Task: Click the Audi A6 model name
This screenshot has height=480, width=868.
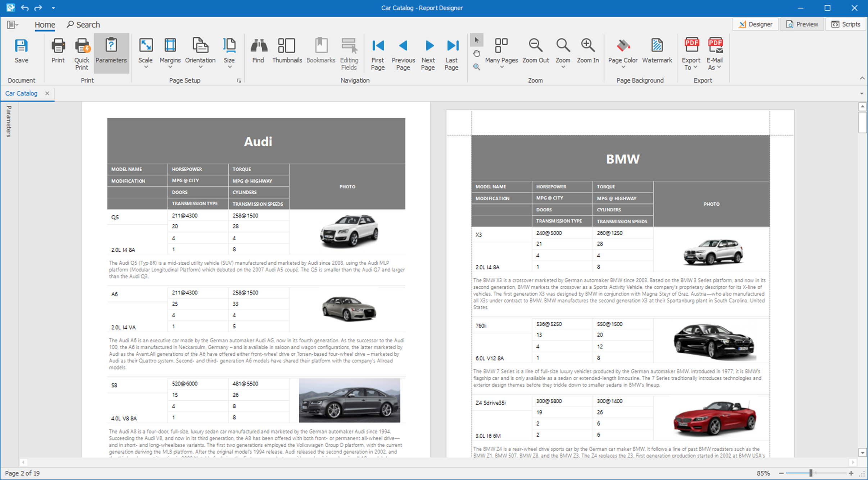Action: [x=114, y=294]
